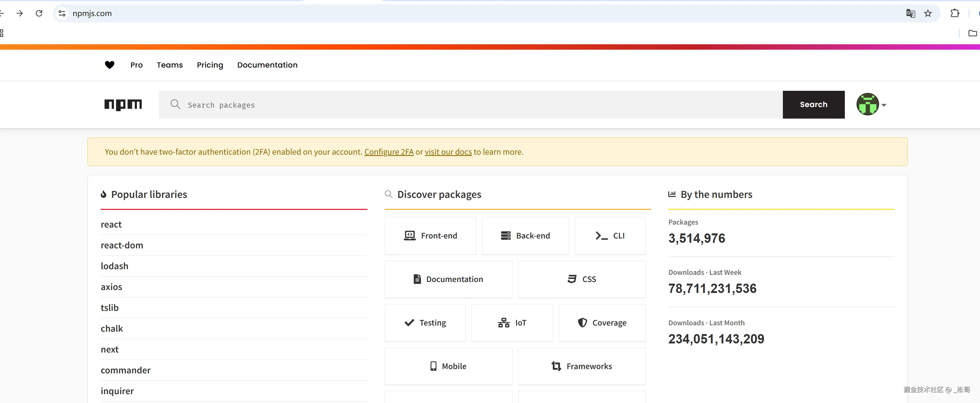980x403 pixels.
Task: Open lodash in Popular libraries
Action: [115, 266]
